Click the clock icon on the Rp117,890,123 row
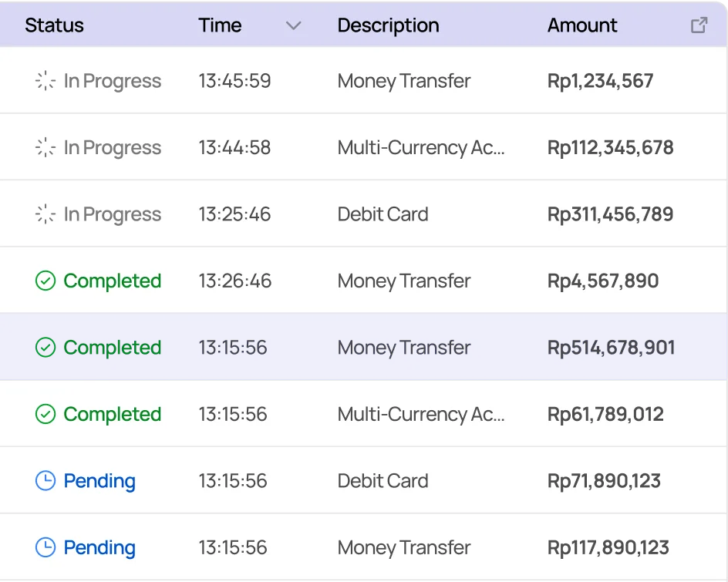 (x=45, y=548)
